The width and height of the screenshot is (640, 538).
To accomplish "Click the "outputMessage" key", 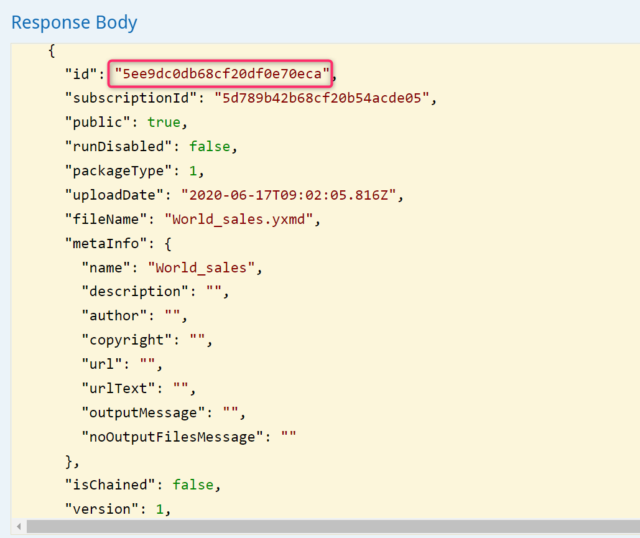I will 143,412.
